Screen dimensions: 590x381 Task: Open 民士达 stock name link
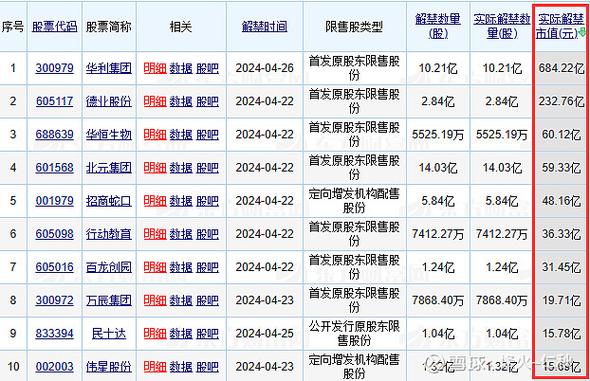tap(109, 333)
